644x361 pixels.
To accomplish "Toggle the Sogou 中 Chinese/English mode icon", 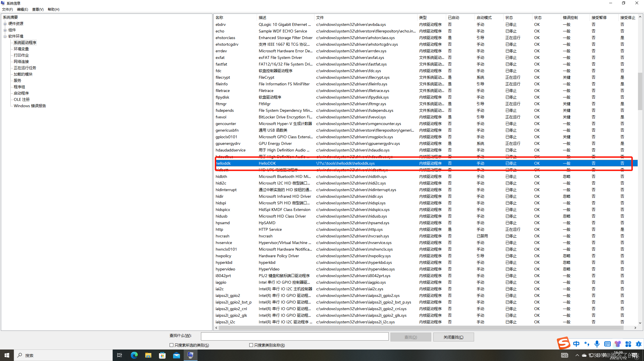I will pos(576,344).
